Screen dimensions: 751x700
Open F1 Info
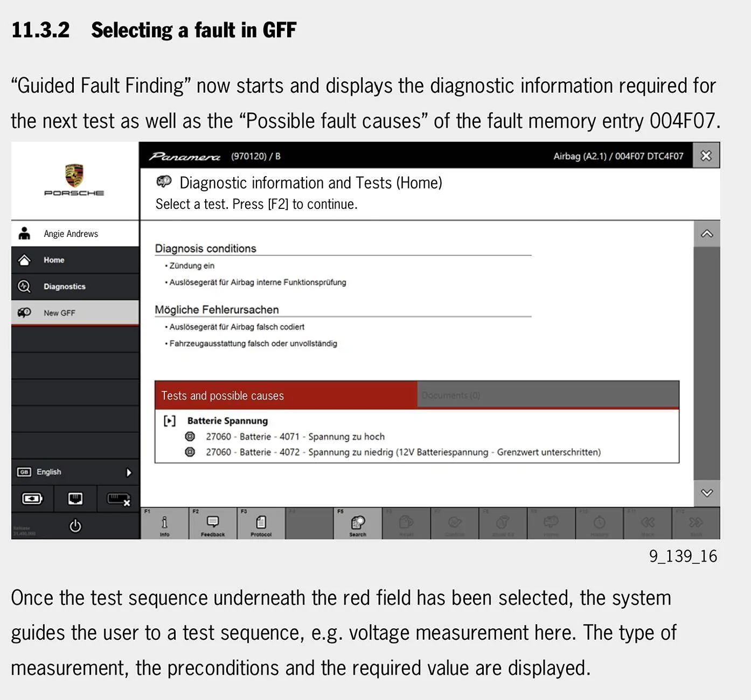[164, 523]
